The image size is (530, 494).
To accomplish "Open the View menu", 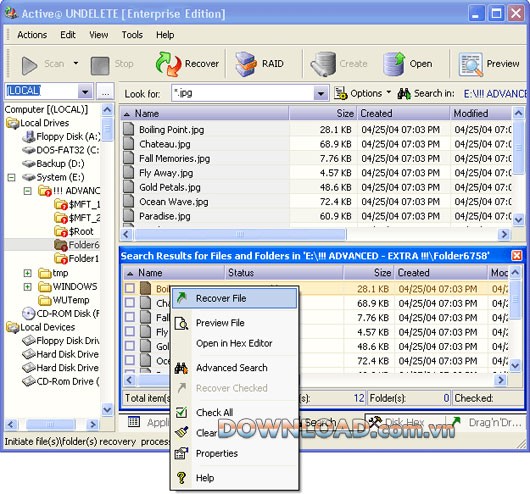I will [99, 35].
